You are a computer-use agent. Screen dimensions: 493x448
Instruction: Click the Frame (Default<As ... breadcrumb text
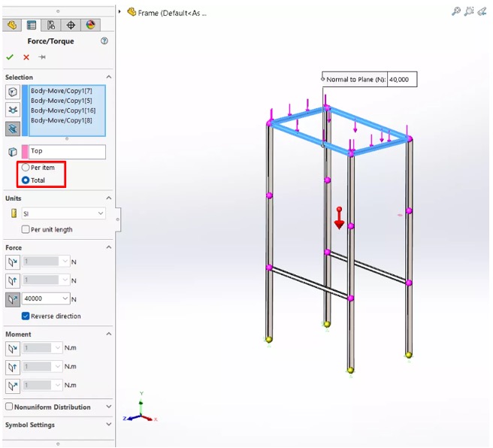click(x=172, y=13)
